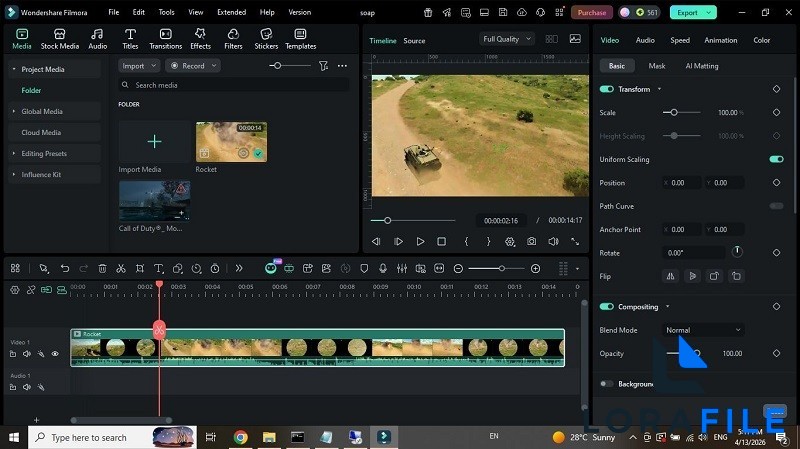Toggle the Transform switch
Image resolution: width=800 pixels, height=449 pixels.
(607, 89)
